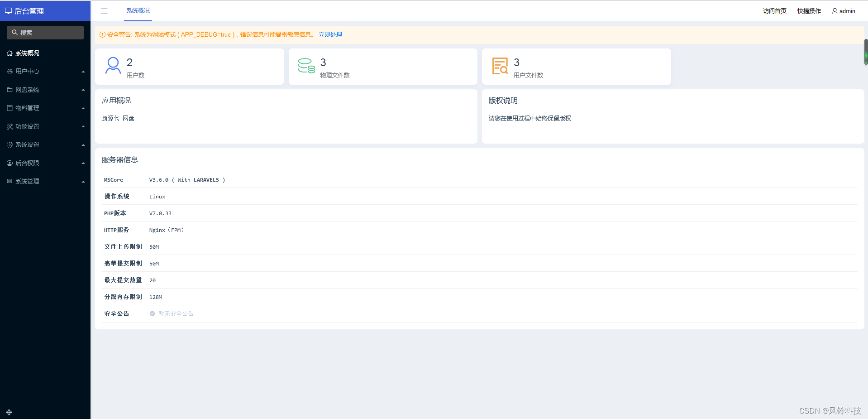
Task: Open the 物料管理 sidebar menu
Action: [45, 108]
